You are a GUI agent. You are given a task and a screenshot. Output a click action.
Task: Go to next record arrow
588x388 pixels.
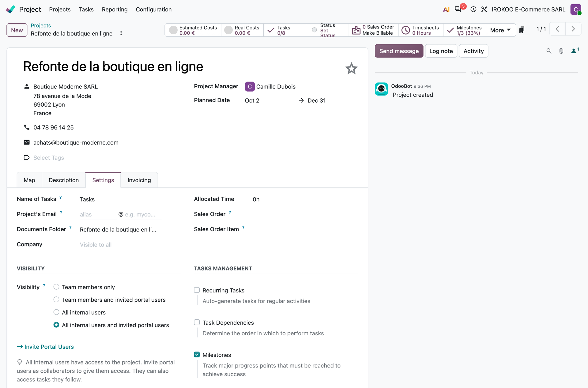(x=573, y=29)
